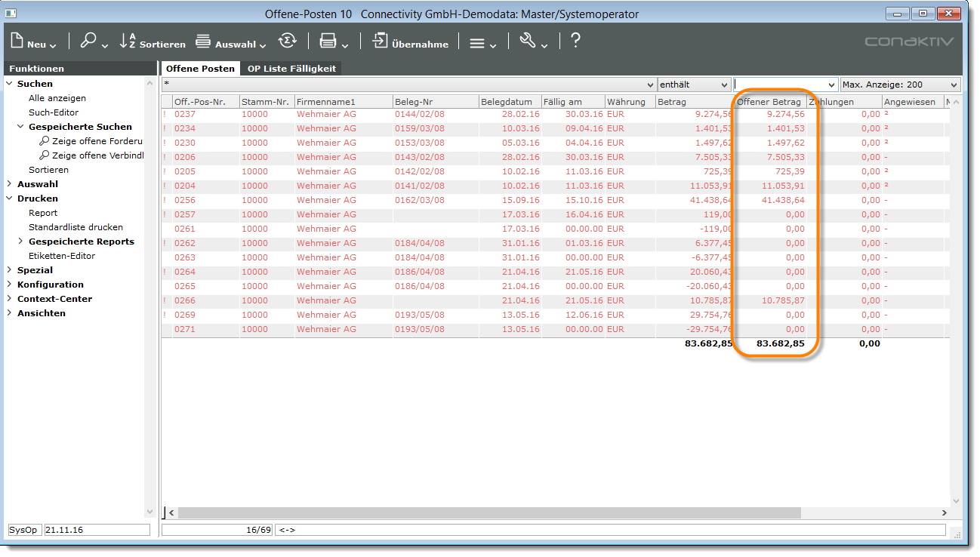This screenshot has height=557, width=980.
Task: Open the magnifier search tool
Action: [89, 42]
